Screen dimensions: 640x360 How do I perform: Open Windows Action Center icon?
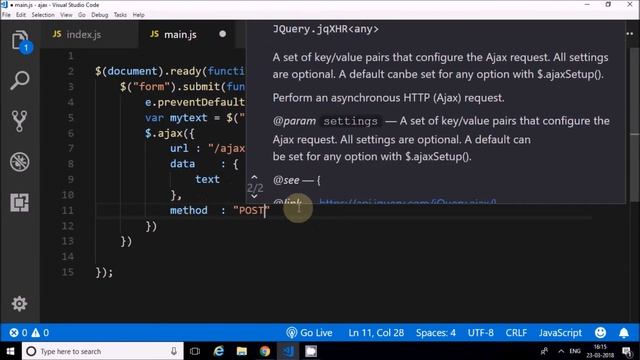(x=627, y=351)
